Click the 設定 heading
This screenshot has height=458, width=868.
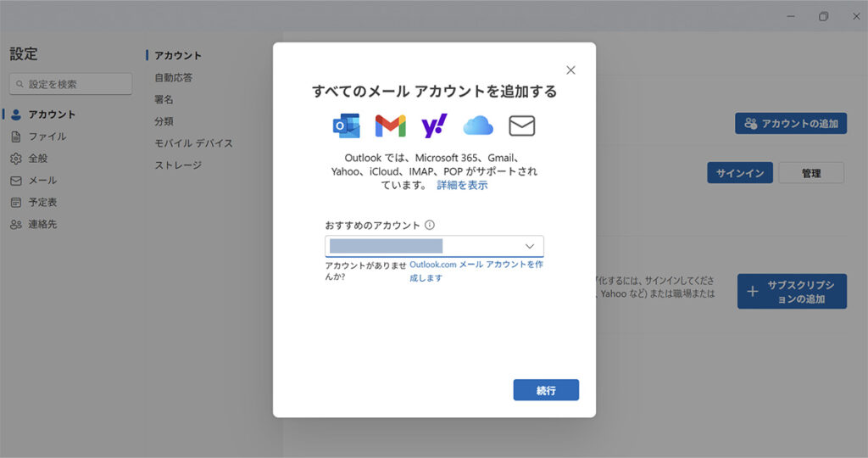coord(23,53)
